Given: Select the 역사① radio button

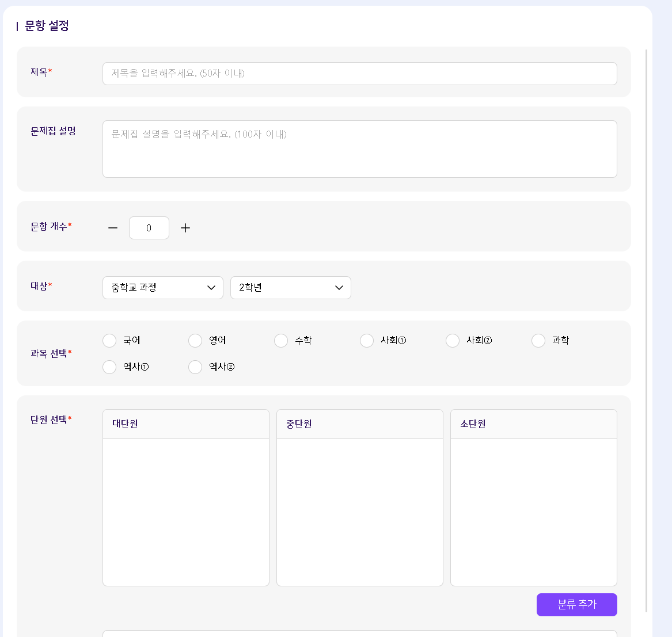Looking at the screenshot, I should tap(109, 367).
